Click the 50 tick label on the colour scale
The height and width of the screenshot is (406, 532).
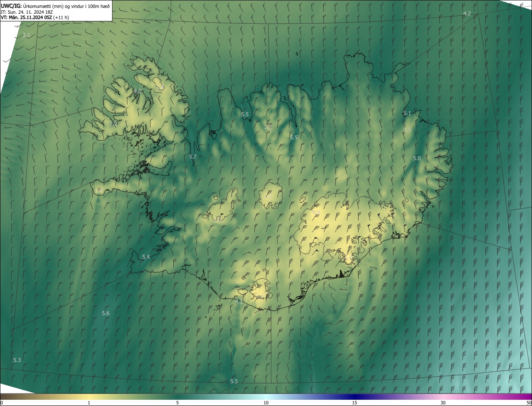[529, 403]
